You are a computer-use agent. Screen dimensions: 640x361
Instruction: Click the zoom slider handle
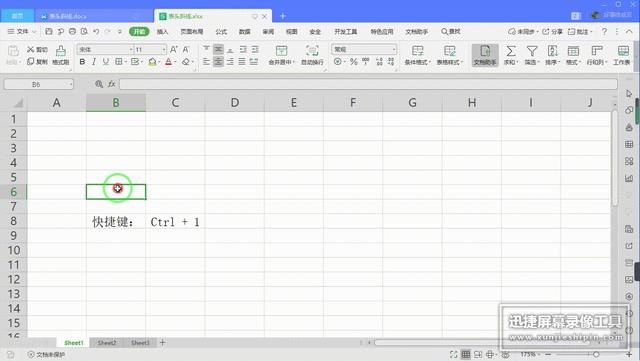596,354
